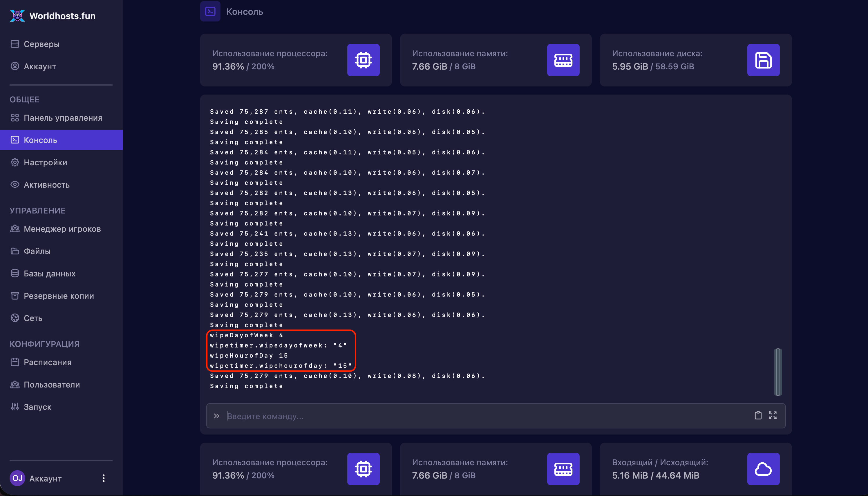Click the console vertical scrollbar thumb
This screenshot has height=496, width=868.
tap(778, 372)
